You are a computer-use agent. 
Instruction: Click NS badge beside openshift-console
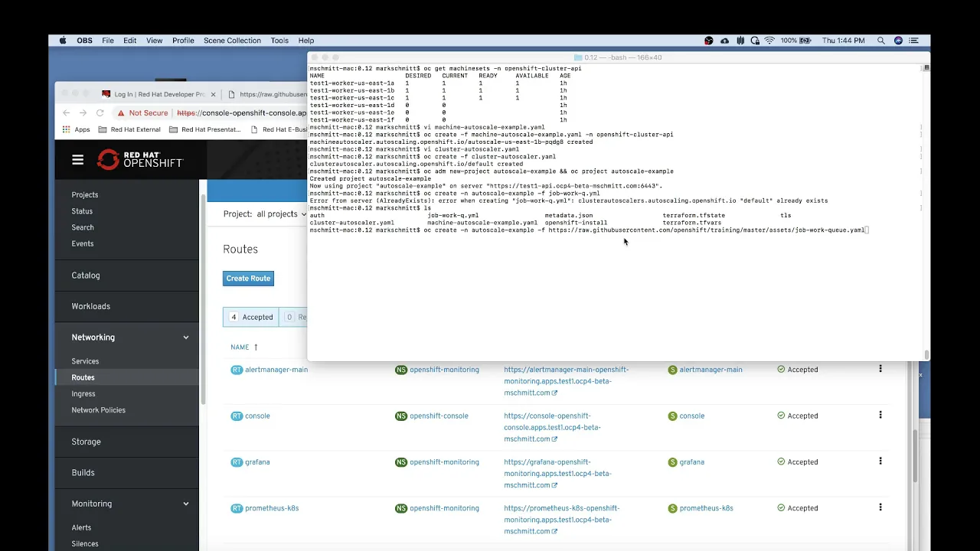tap(401, 416)
